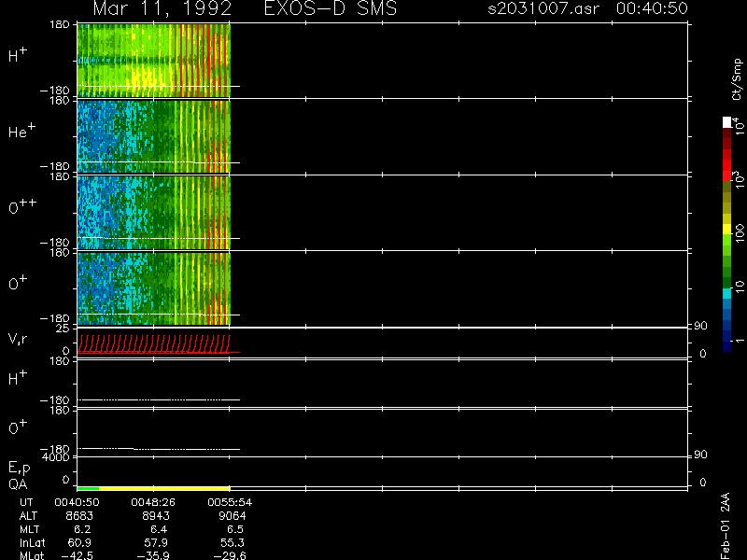Click the He+ panel label
The width and height of the screenshot is (747, 560).
(x=21, y=131)
